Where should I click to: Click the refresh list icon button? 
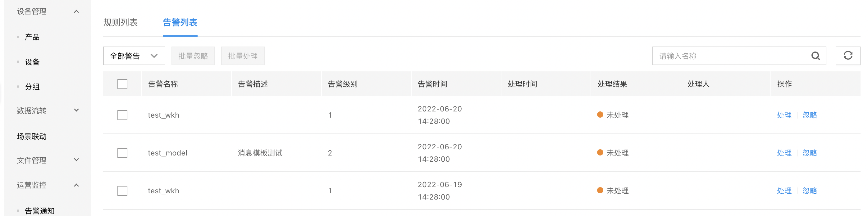[x=848, y=56]
